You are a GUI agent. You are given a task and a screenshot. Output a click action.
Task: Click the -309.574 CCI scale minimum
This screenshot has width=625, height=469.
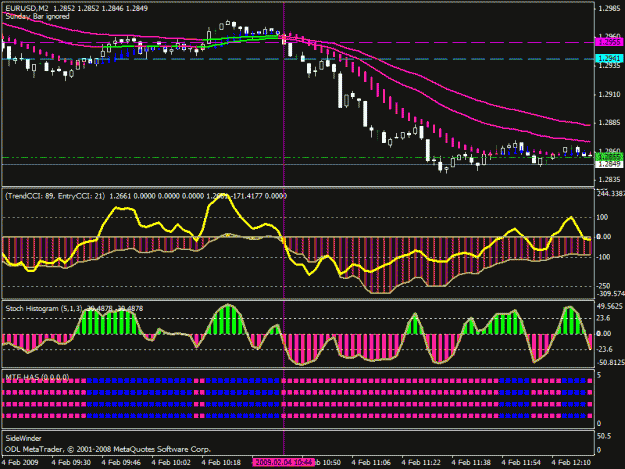pos(611,294)
